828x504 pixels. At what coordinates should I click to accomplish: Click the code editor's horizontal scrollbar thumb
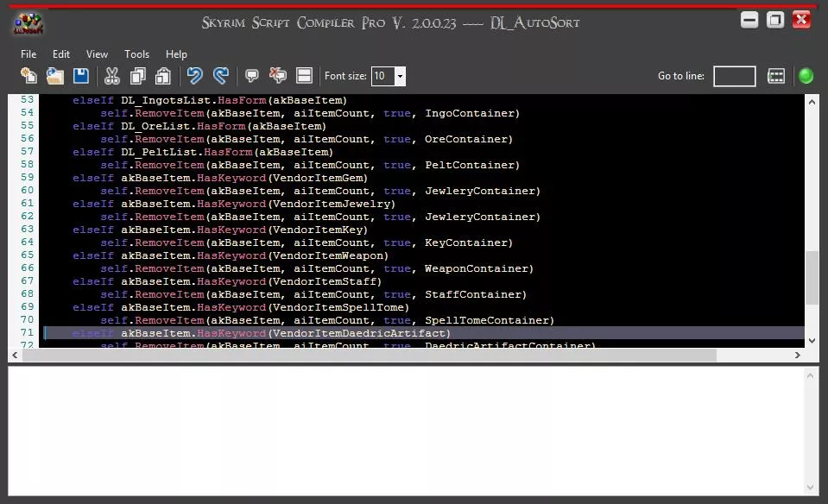click(370, 356)
